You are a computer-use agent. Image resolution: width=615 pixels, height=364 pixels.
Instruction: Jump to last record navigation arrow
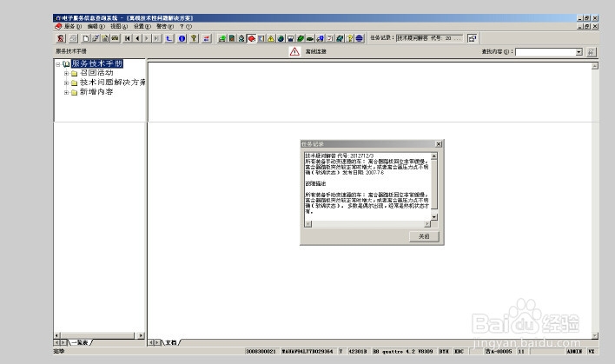click(x=156, y=38)
